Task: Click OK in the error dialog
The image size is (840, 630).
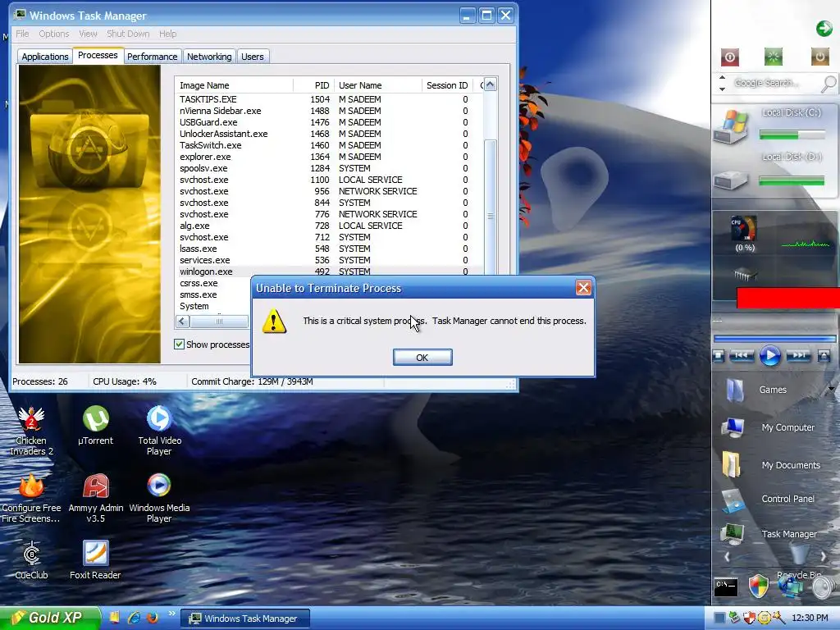Action: 422,358
